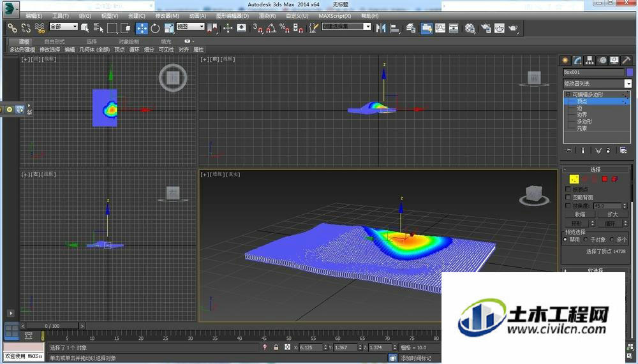Enable the 按顶点 checkbox

pyautogui.click(x=568, y=189)
